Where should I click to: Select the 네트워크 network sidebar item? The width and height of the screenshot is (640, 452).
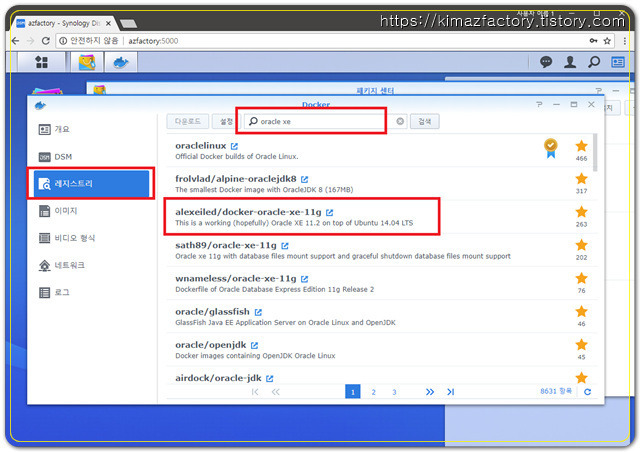pos(92,265)
